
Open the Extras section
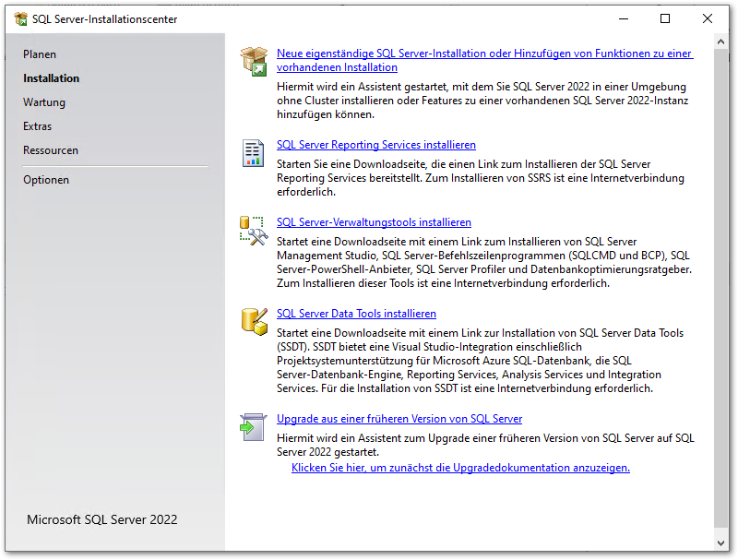click(38, 126)
